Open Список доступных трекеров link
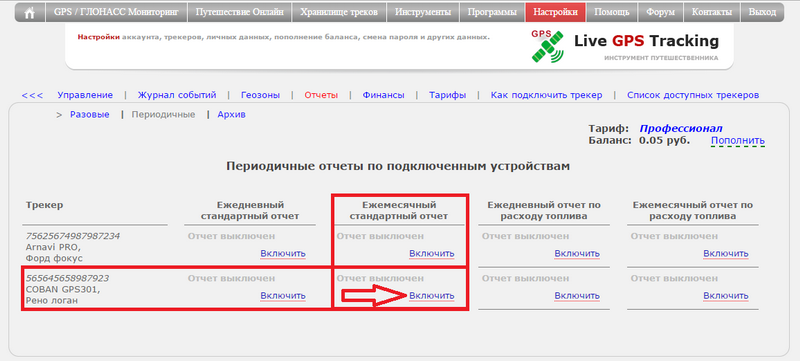The image size is (800, 361). [x=693, y=95]
